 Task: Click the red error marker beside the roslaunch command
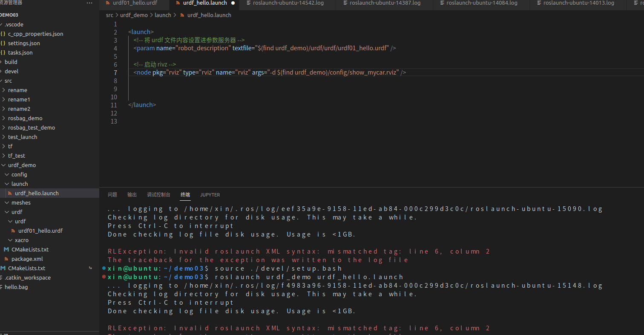pos(104,277)
